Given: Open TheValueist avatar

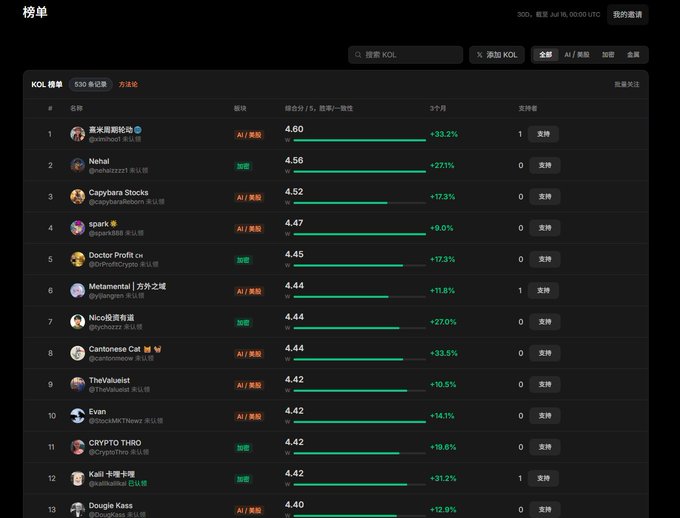Looking at the screenshot, I should [x=78, y=384].
